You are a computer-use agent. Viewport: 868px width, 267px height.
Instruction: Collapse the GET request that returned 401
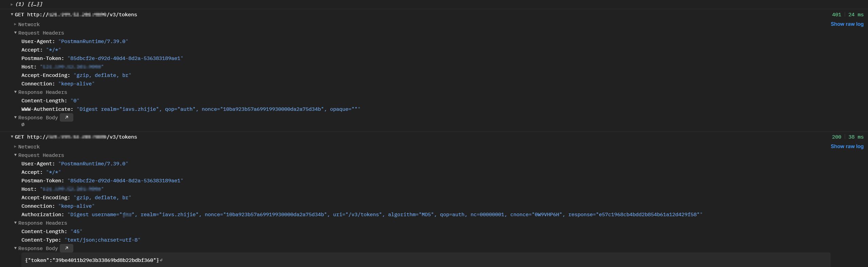click(x=12, y=14)
